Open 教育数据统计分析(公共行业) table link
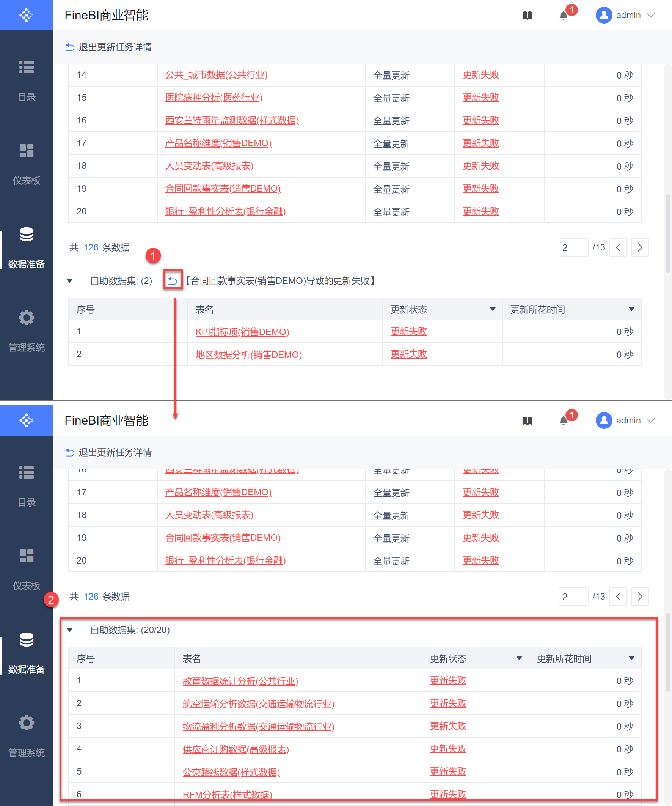The image size is (672, 806). pyautogui.click(x=240, y=680)
